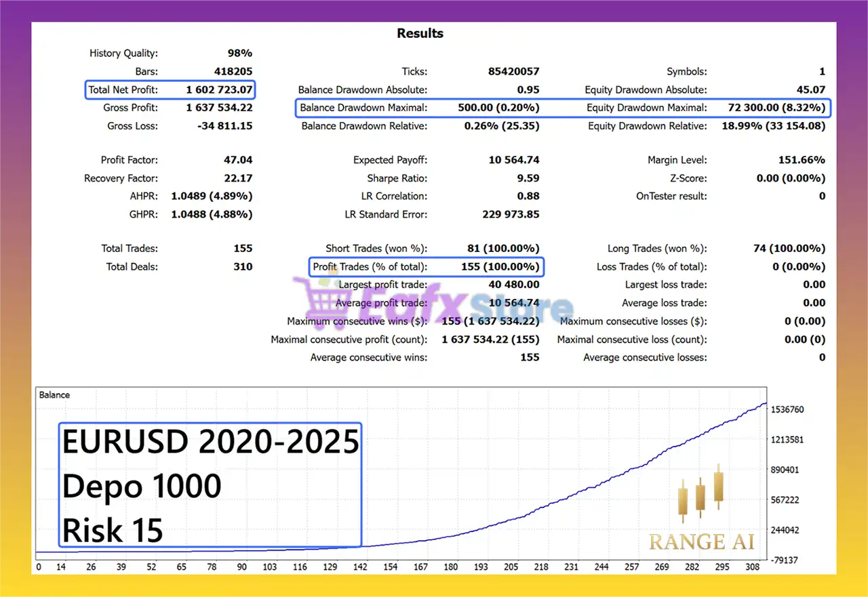Click the Expected Payoff label
The width and height of the screenshot is (868, 597).
(x=390, y=160)
